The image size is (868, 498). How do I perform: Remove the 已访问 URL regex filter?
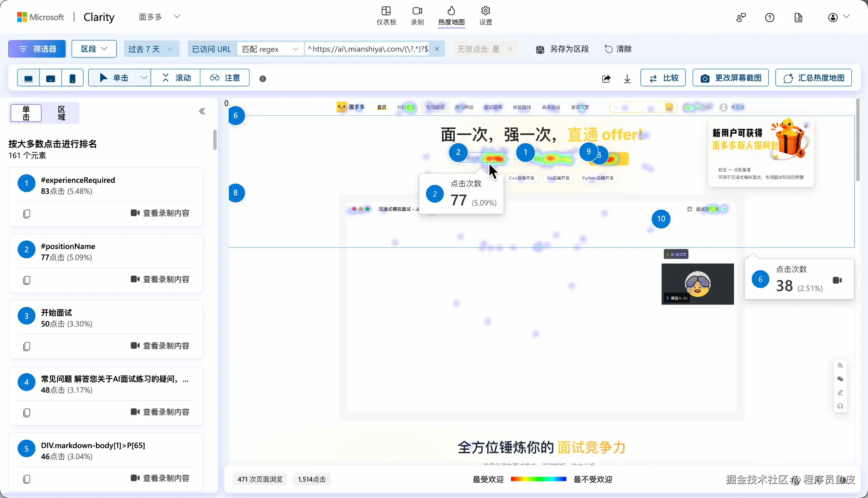tap(436, 49)
